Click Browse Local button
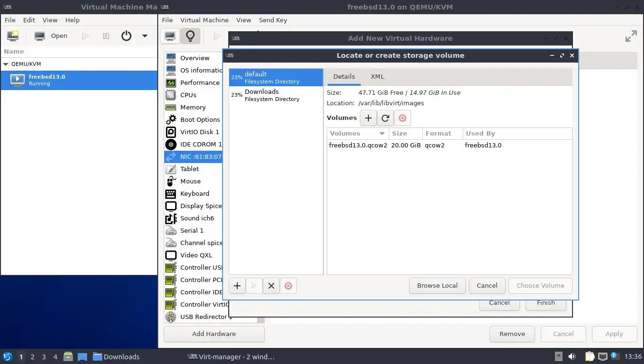Viewport: 644px width, 364px height. point(437,286)
